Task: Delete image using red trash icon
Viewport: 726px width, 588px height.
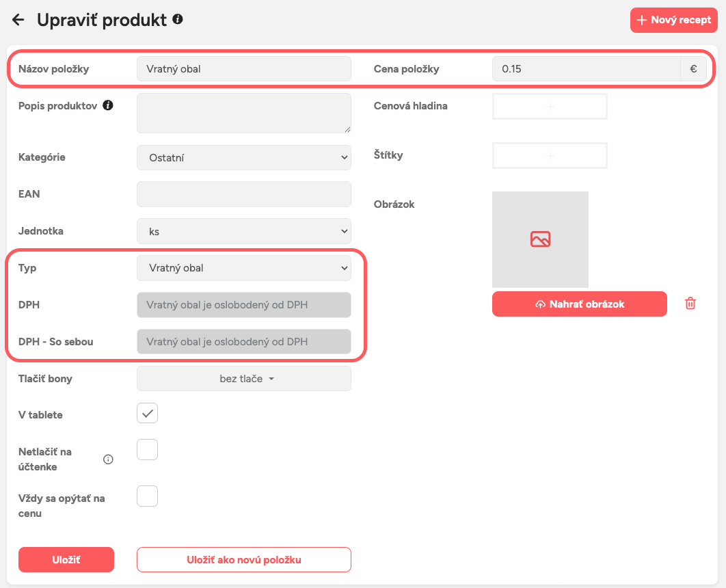Action: (x=690, y=304)
